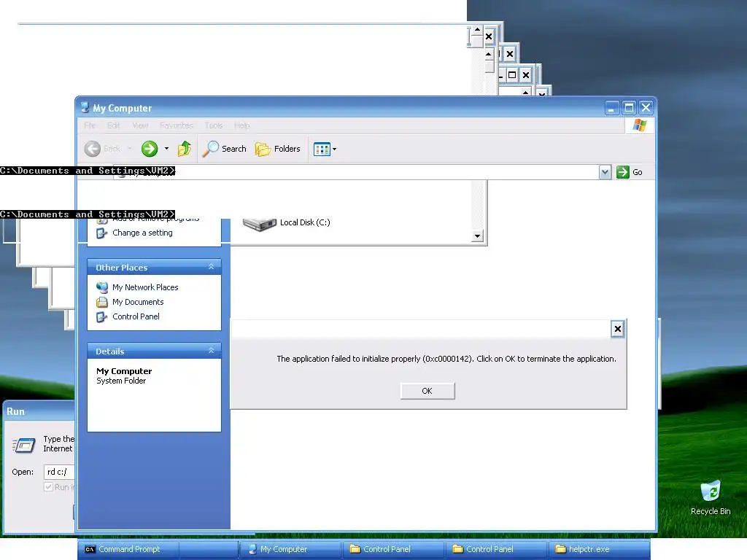Open the File menu in My Computer

pyautogui.click(x=90, y=125)
